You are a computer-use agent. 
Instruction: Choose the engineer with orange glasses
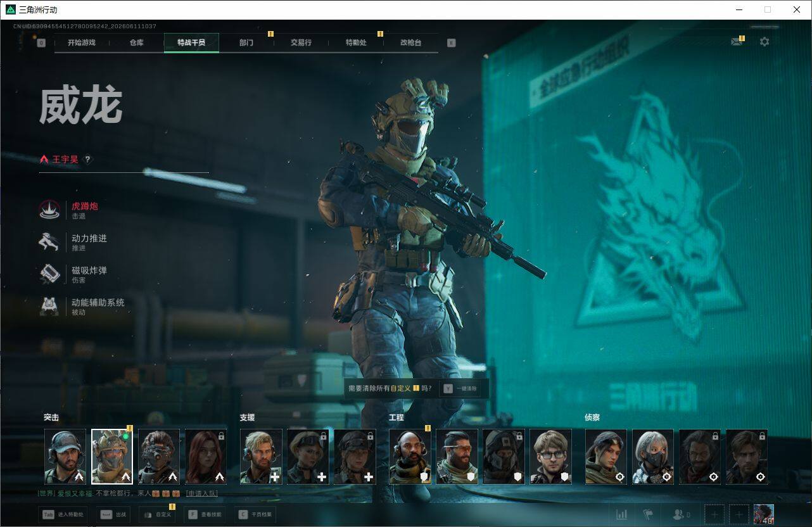[x=457, y=457]
